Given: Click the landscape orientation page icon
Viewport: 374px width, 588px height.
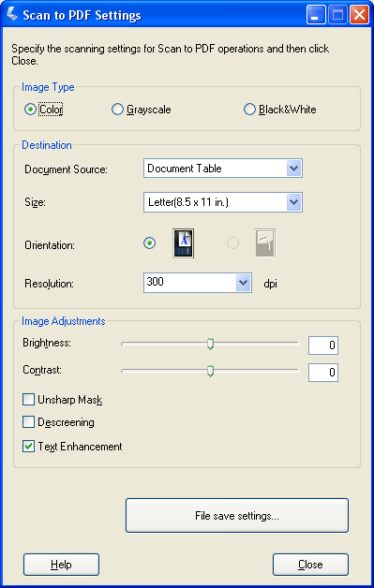Looking at the screenshot, I should pyautogui.click(x=265, y=243).
